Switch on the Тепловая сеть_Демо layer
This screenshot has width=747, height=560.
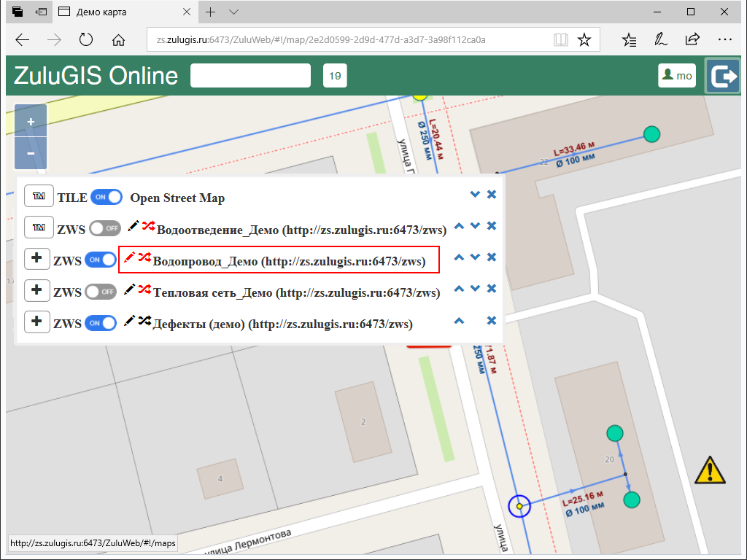click(101, 292)
